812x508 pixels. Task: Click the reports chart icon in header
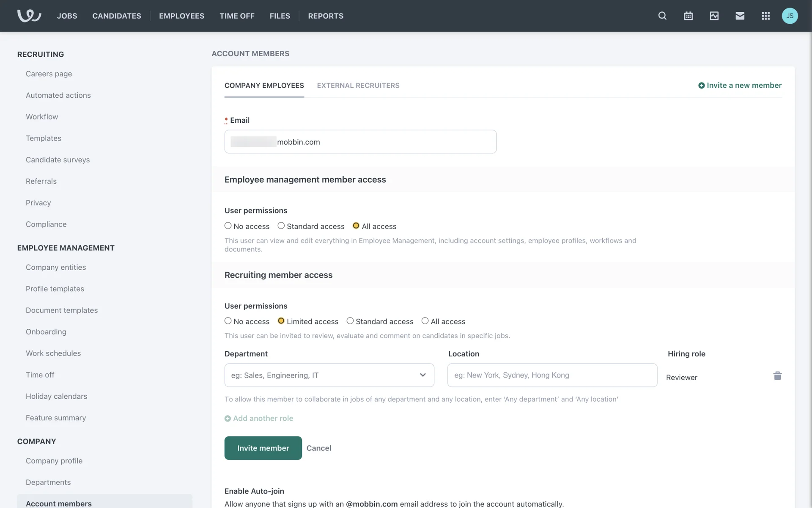pos(714,16)
